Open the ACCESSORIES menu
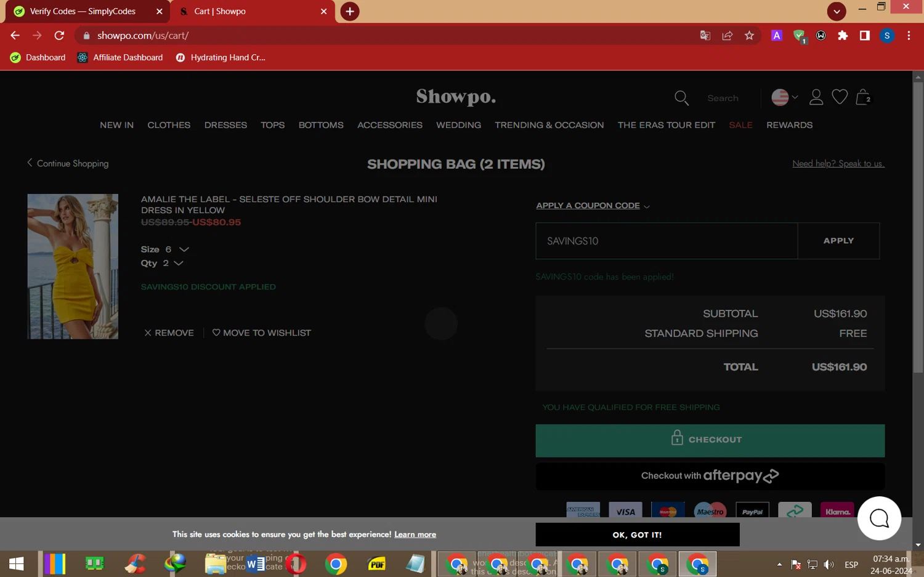This screenshot has height=577, width=924. click(x=390, y=125)
